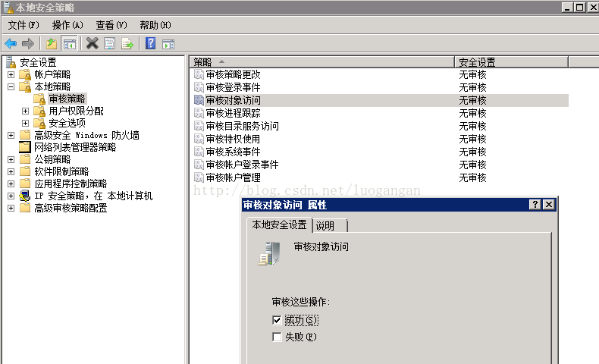
Task: Click the Delete X toolbar icon
Action: point(92,43)
